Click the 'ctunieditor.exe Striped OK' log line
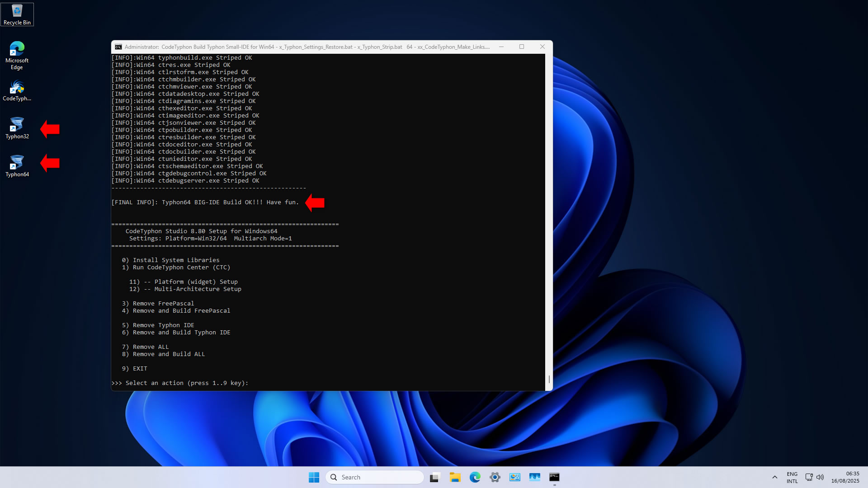Image resolution: width=868 pixels, height=488 pixels. (x=182, y=159)
